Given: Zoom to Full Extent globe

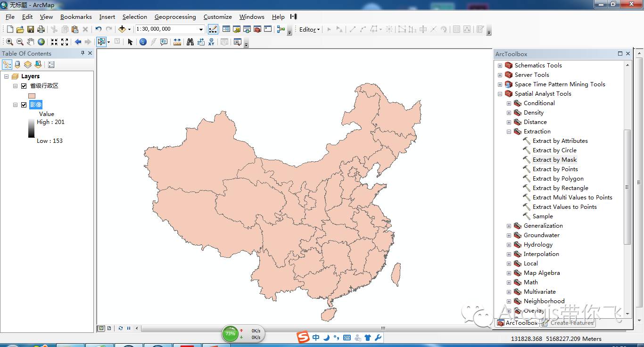Looking at the screenshot, I should click(41, 42).
